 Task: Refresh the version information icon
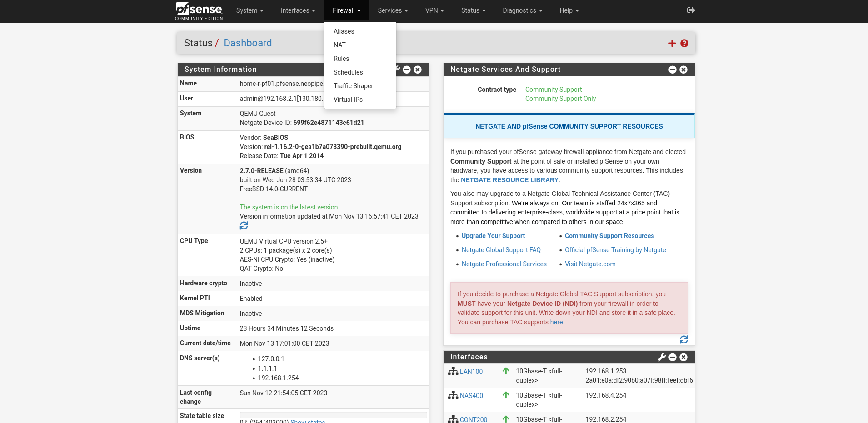(244, 226)
